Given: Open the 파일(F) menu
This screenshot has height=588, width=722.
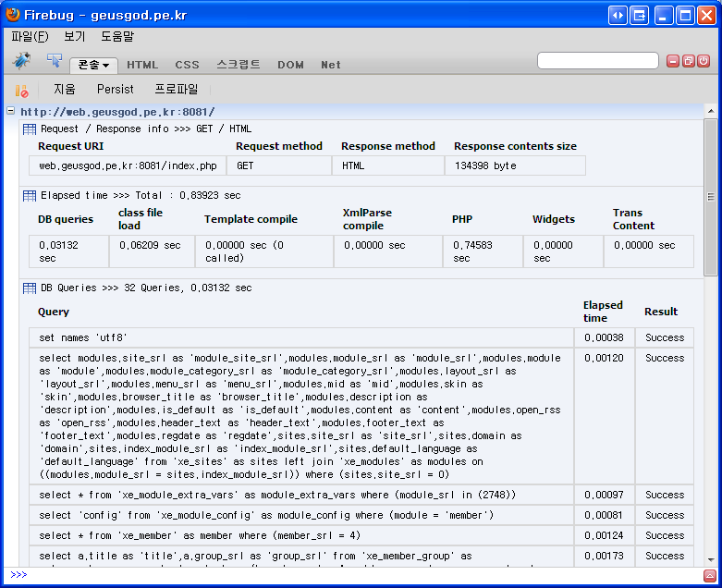Looking at the screenshot, I should [30, 36].
